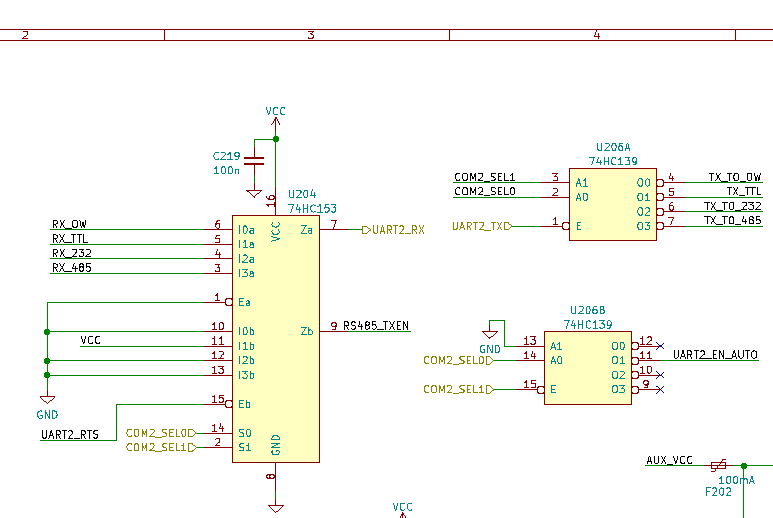The image size is (773, 518).
Task: Click the UART2_EN_AUTO net label
Action: tap(715, 354)
